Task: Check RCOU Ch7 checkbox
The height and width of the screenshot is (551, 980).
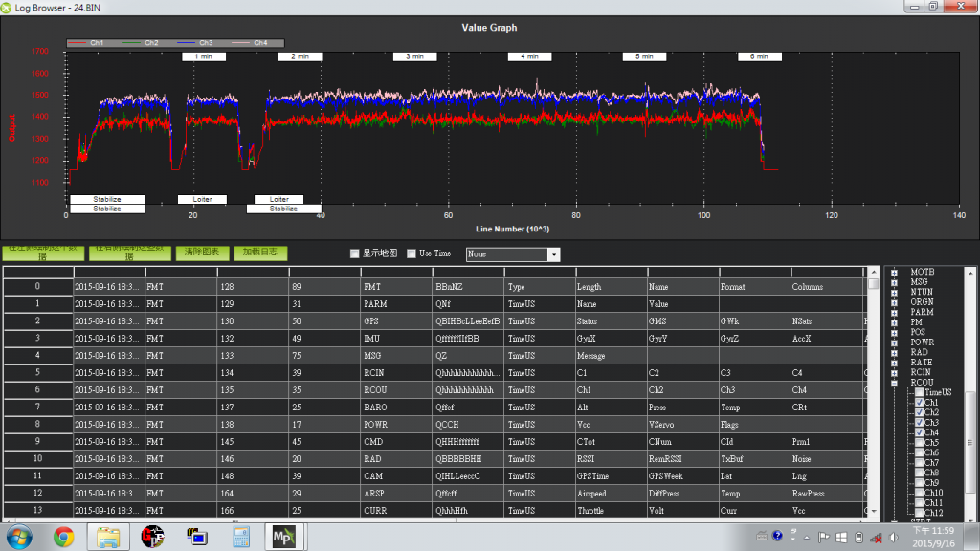Action: coord(920,462)
